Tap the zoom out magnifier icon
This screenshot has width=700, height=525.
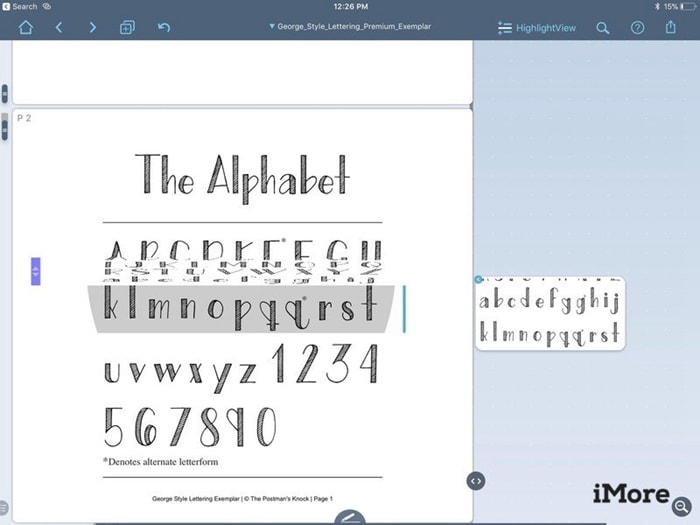coord(682,506)
